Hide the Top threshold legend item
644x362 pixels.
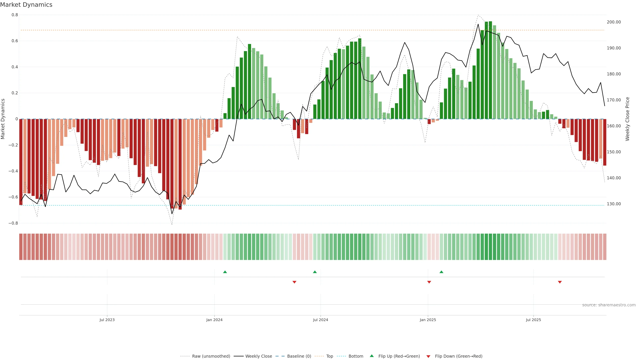pos(330,356)
